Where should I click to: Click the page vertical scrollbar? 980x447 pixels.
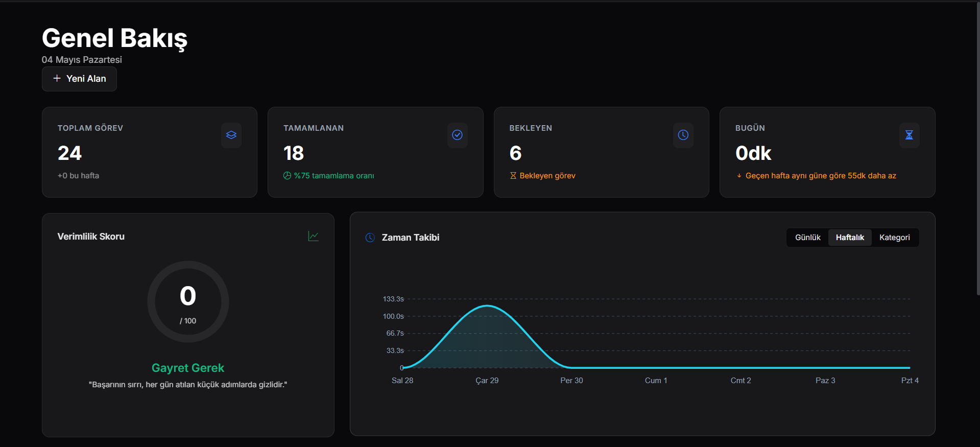click(x=978, y=148)
